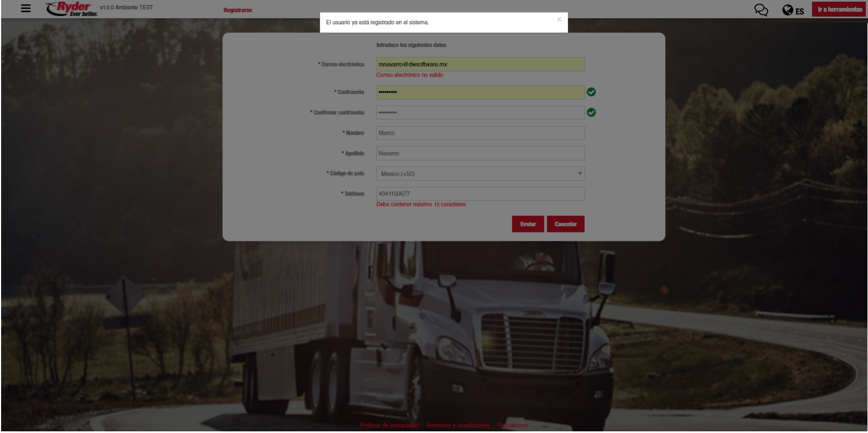Focus the Teléfono number field

click(x=480, y=194)
